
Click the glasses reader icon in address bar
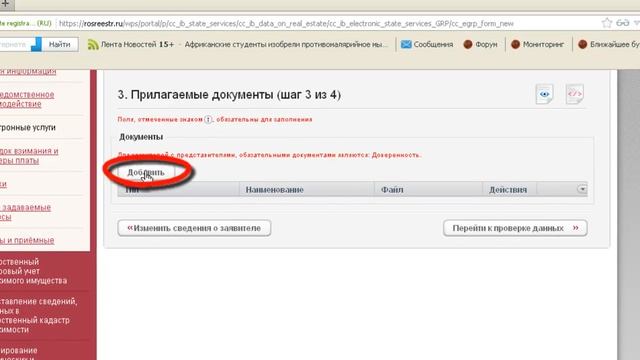(622, 23)
